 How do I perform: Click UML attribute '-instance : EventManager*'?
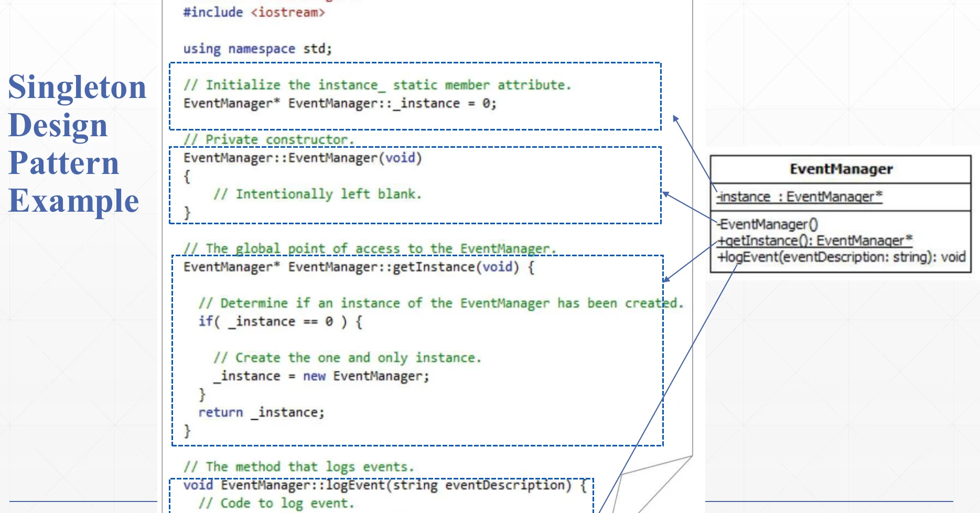[x=800, y=197]
